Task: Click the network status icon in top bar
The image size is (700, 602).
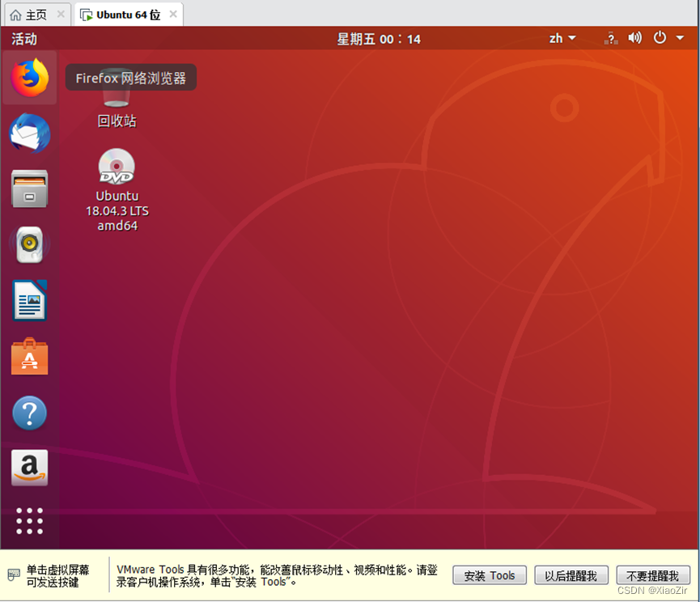Action: pos(611,38)
